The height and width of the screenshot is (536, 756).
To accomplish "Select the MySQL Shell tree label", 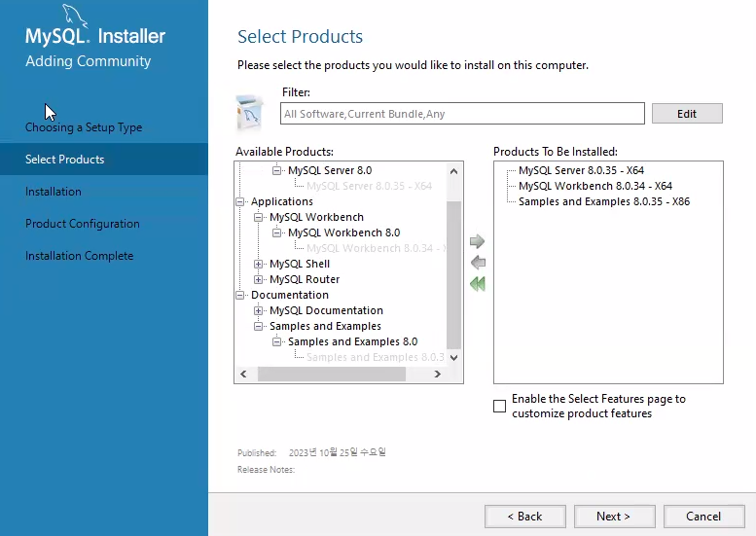I will pos(300,264).
